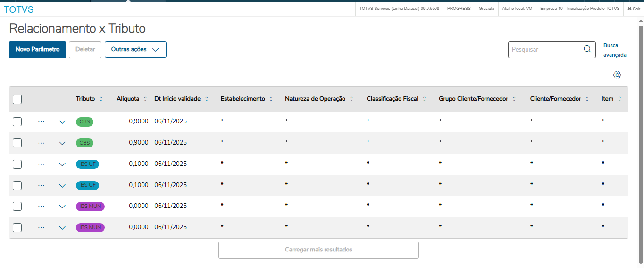Click Carregar mais resultados button

[x=318, y=250]
